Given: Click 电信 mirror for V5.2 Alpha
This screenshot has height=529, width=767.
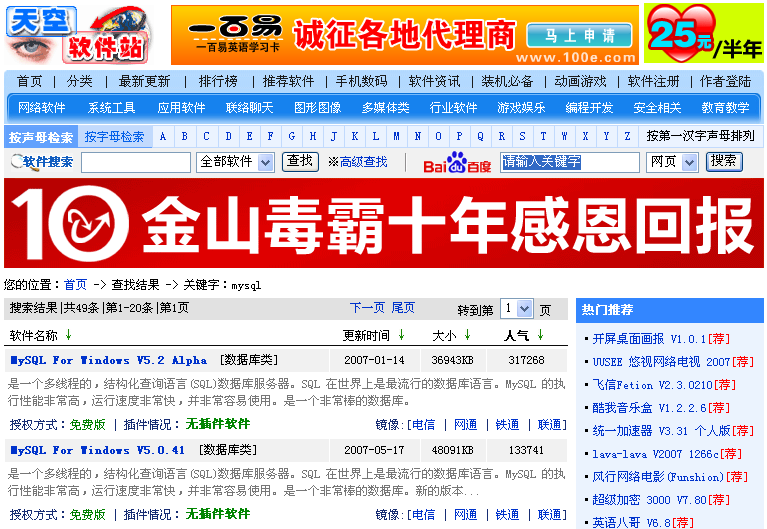Looking at the screenshot, I should (424, 425).
